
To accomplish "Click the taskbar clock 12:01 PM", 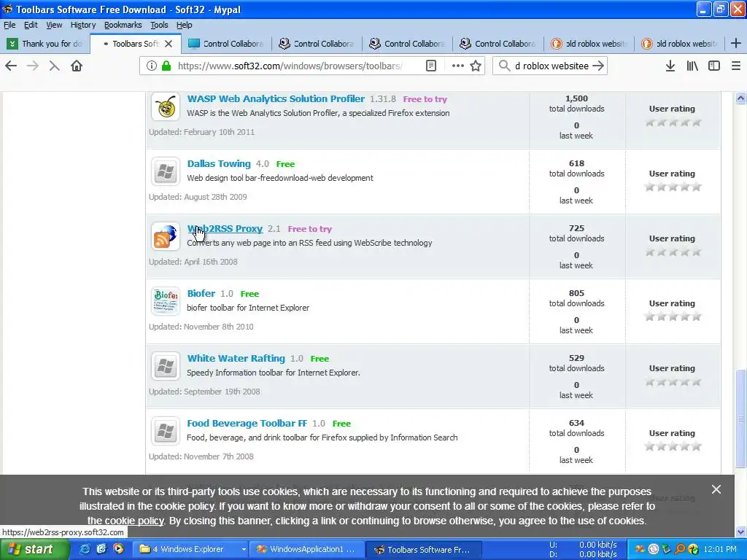I will point(719,549).
